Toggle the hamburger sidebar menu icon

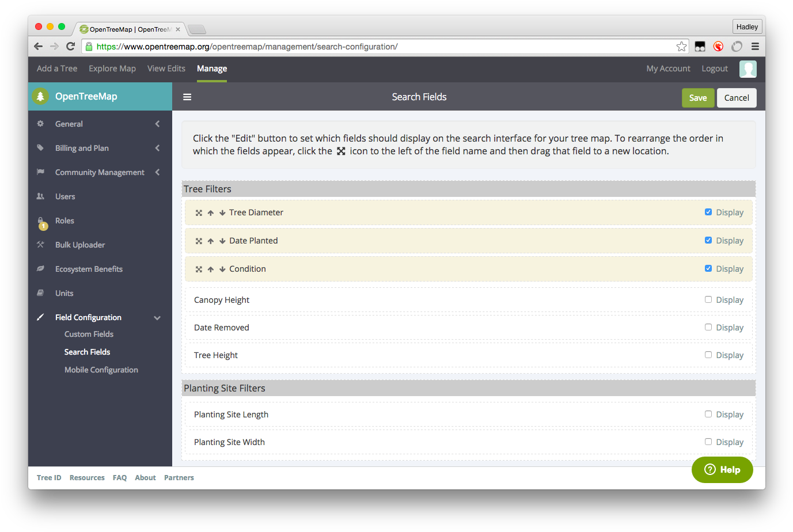coord(187,97)
